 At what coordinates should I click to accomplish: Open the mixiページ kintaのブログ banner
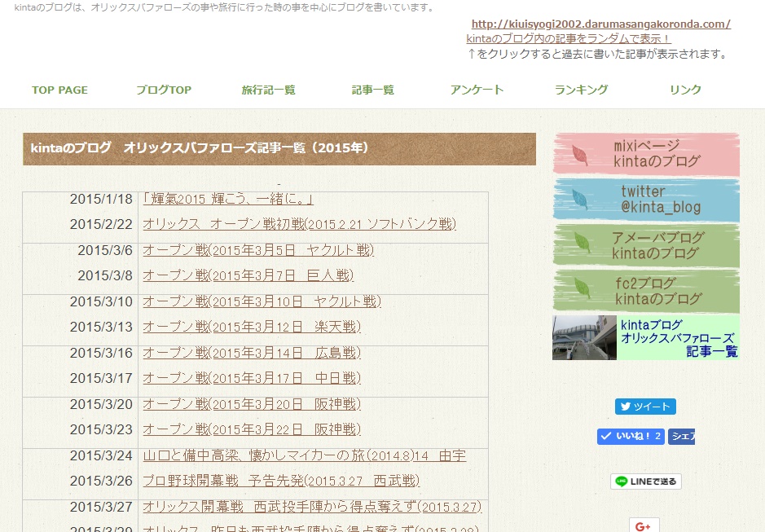pyautogui.click(x=646, y=154)
